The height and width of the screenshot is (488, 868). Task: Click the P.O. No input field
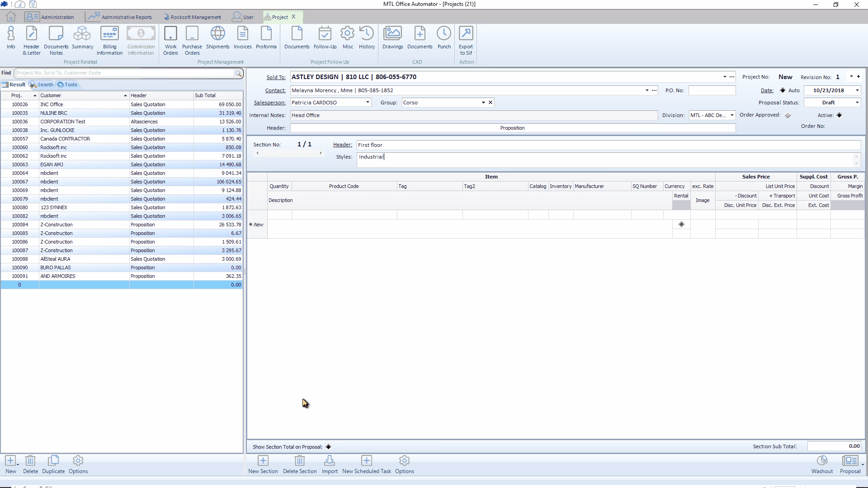712,90
